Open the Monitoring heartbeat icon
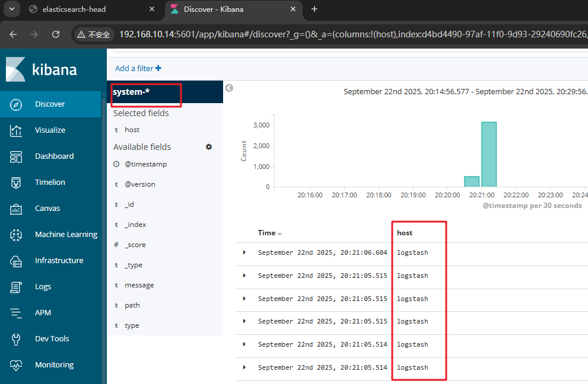Screen dimensions: 588x384 tap(16, 365)
